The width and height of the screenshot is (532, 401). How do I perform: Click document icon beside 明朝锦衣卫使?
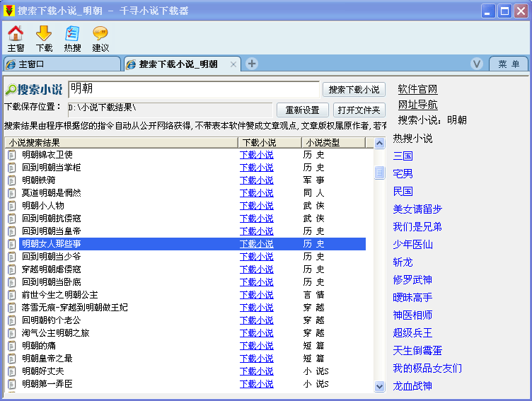pos(12,155)
